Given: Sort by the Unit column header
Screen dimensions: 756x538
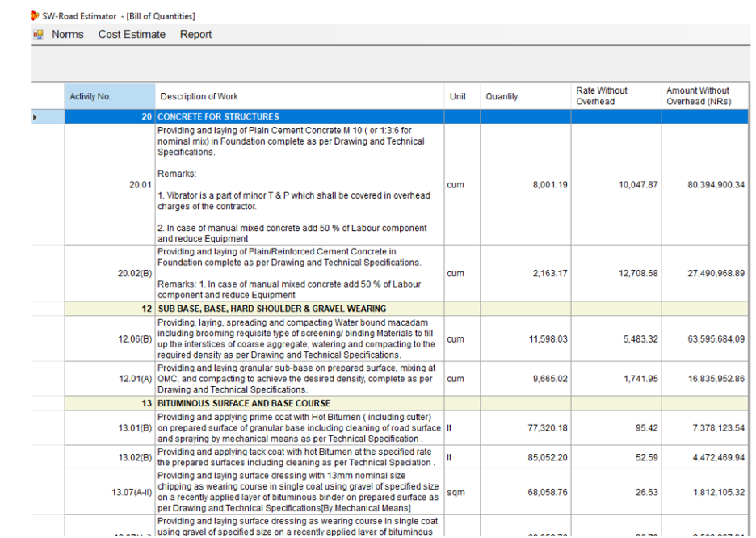Looking at the screenshot, I should point(458,97).
